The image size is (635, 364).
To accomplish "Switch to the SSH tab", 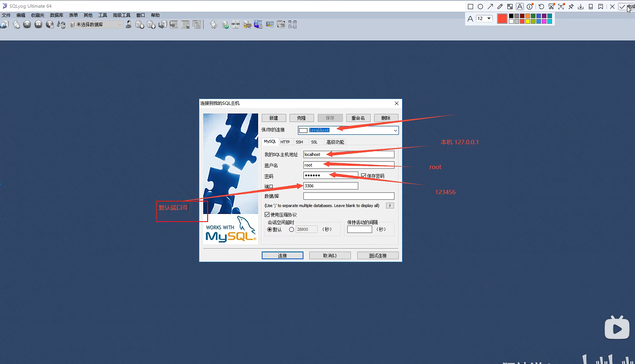I will coord(299,142).
